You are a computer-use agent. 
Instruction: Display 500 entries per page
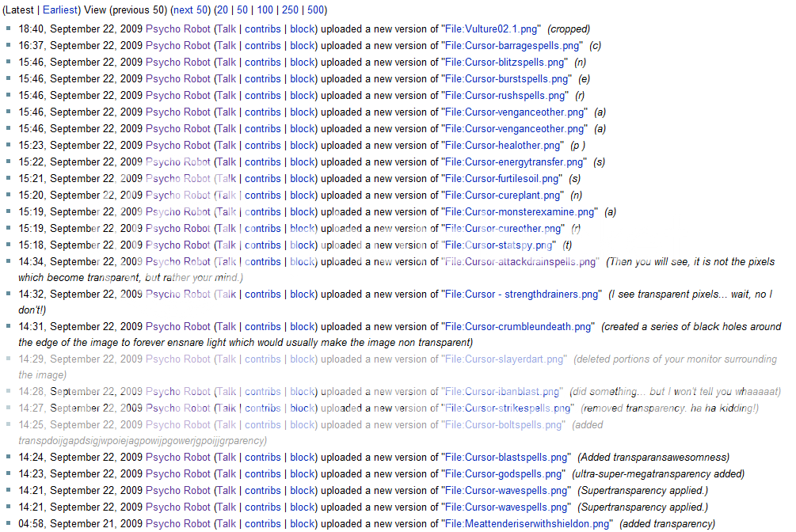tap(318, 10)
